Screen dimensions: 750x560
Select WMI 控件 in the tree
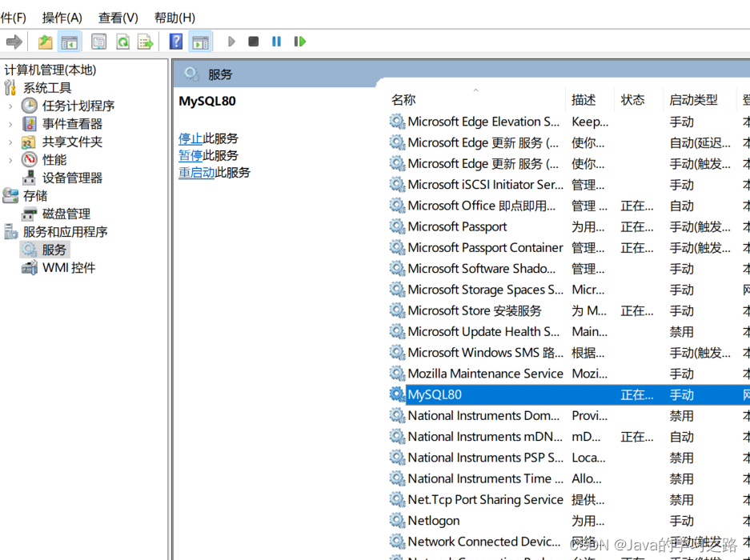tap(69, 268)
